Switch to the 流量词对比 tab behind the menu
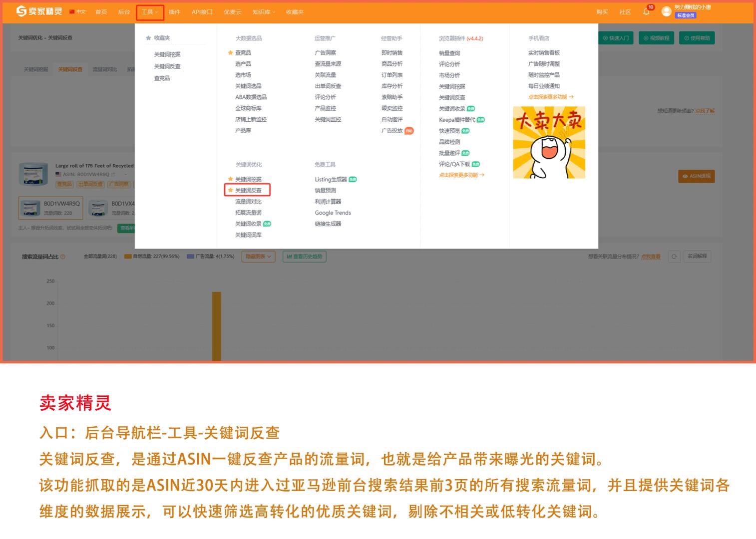This screenshot has width=756, height=539. [x=105, y=69]
